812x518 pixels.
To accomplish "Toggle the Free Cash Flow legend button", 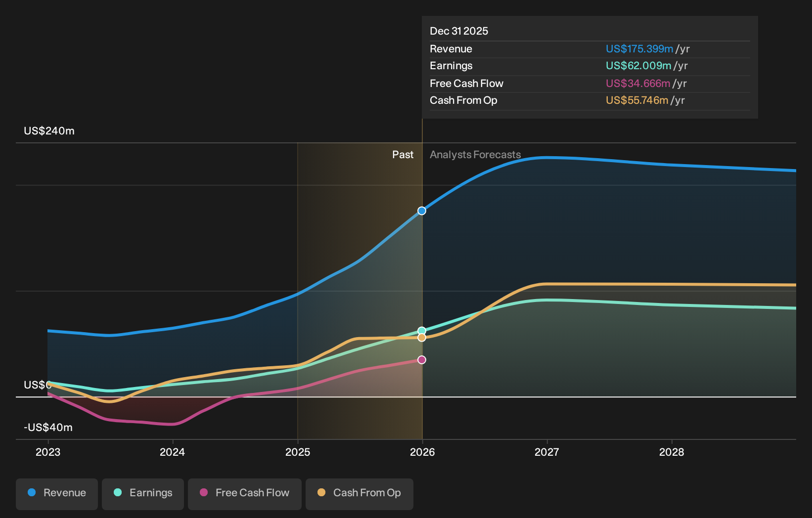I will tap(245, 494).
